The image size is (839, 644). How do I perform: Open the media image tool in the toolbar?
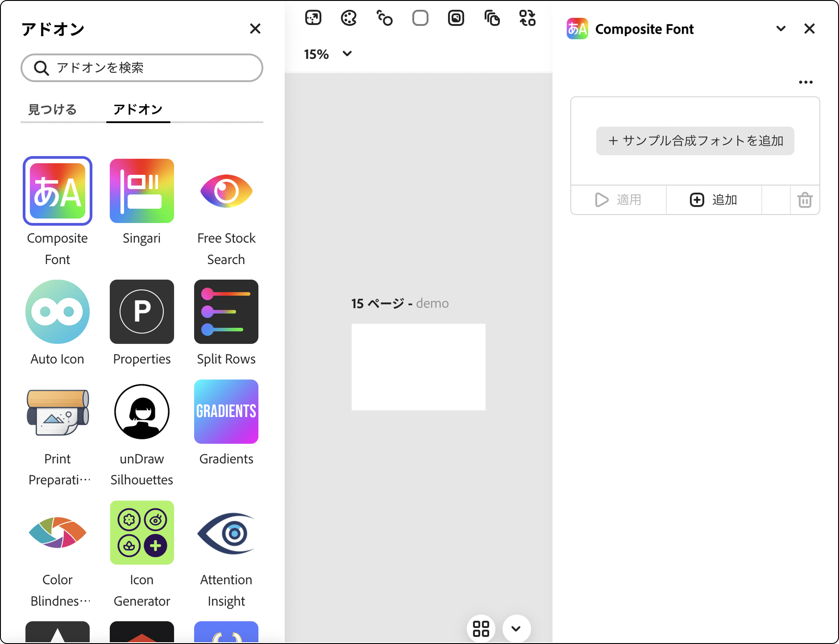[456, 18]
